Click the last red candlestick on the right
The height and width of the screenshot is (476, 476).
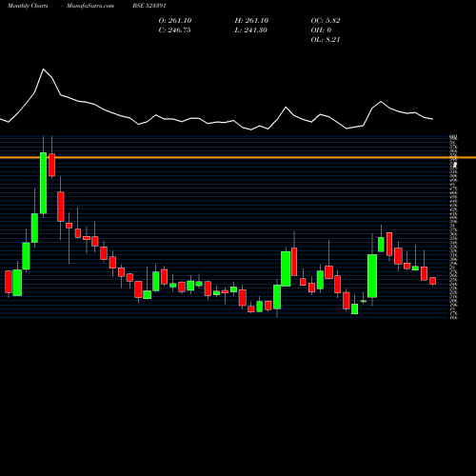click(433, 281)
